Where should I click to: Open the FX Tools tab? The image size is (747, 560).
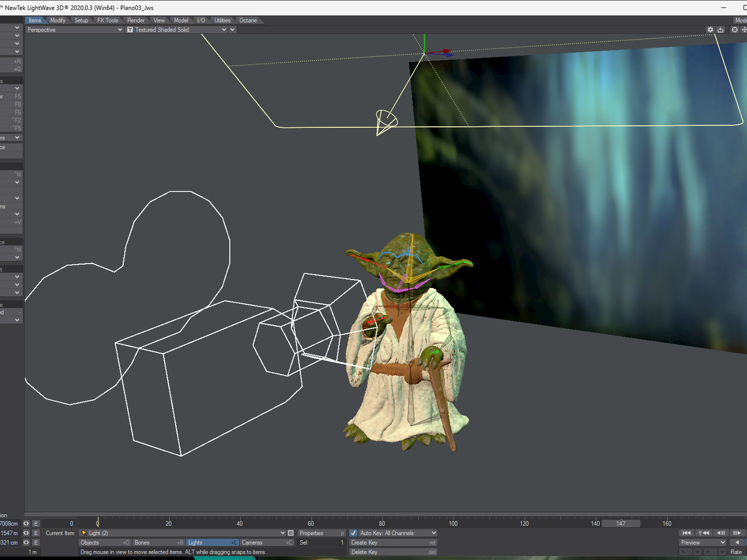click(x=108, y=20)
